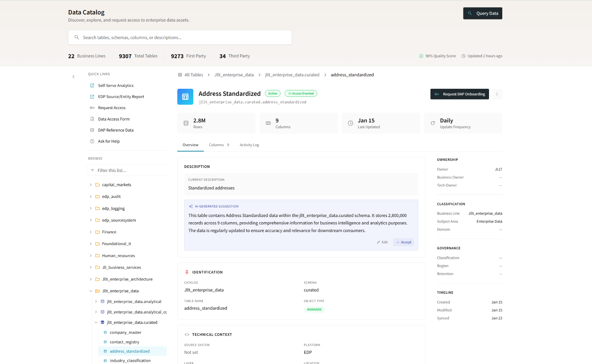Click the Self-Serve Analytics external link icon

[92, 85]
